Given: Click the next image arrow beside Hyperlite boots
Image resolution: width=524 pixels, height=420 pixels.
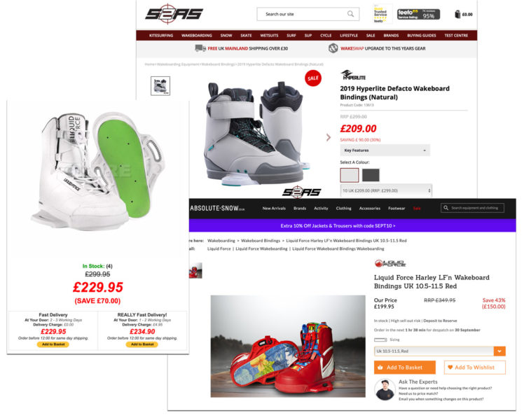Looking at the screenshot, I should point(329,138).
